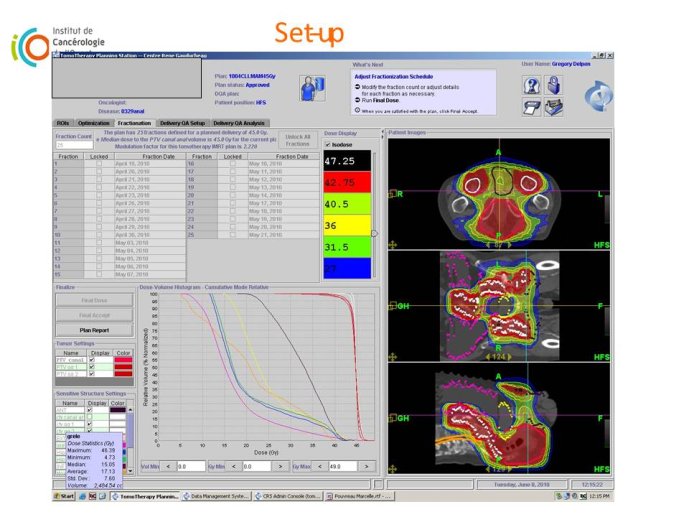Click the 36 yellow isodose swatch

(347, 225)
